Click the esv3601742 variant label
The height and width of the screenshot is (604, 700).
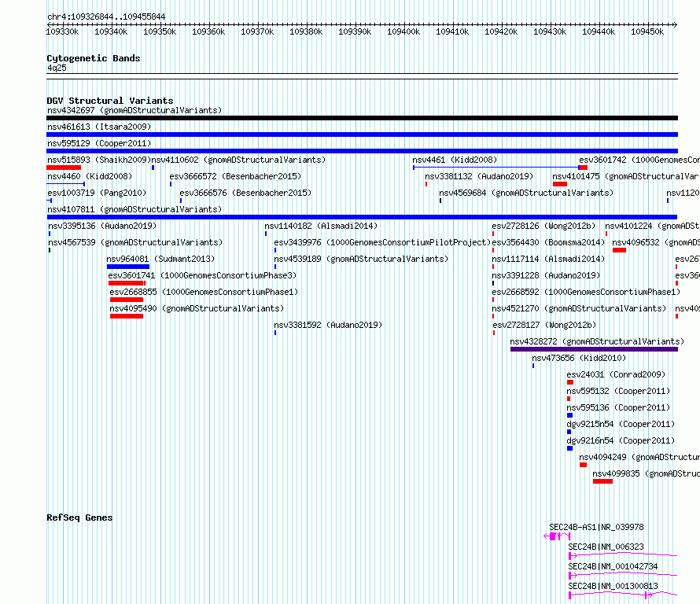[x=639, y=160]
